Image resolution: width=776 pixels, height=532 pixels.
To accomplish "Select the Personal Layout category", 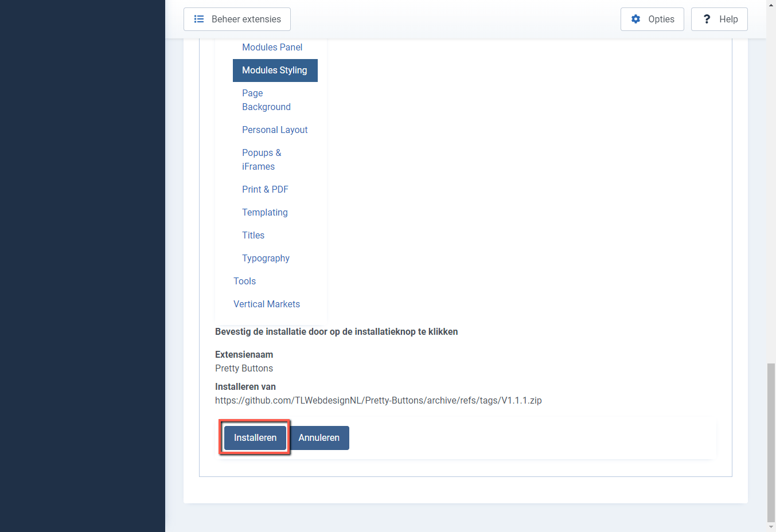I will coord(275,130).
